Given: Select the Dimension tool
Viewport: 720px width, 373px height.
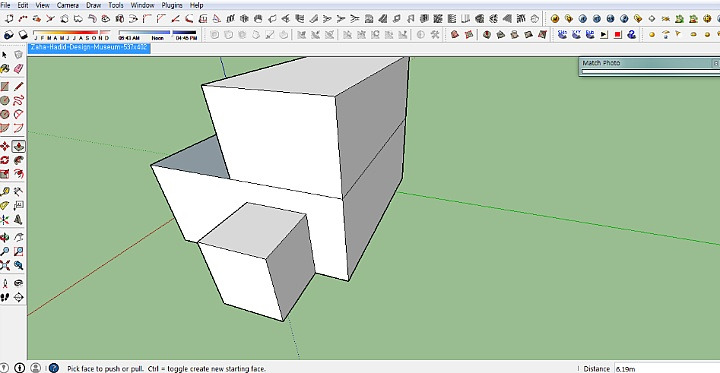Looking at the screenshot, I should tap(18, 192).
